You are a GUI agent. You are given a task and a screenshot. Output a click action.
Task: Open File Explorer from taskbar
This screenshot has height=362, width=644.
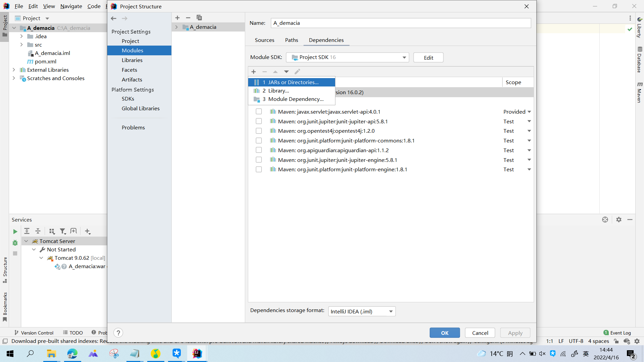[x=51, y=353]
